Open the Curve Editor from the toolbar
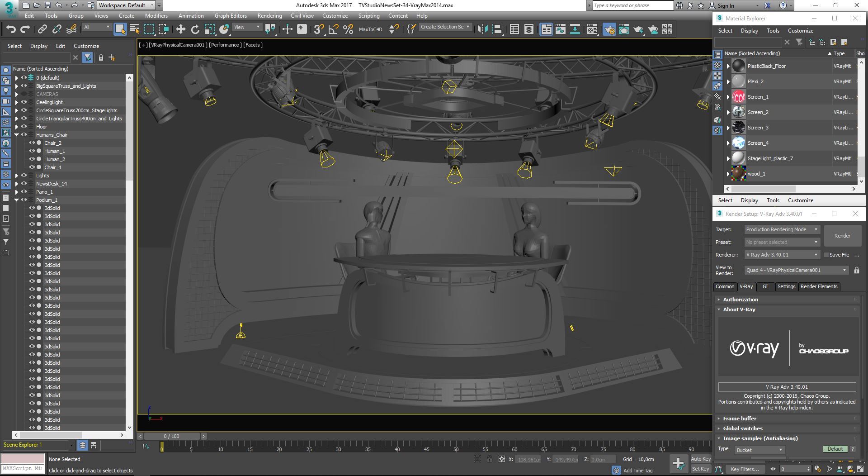 point(560,29)
